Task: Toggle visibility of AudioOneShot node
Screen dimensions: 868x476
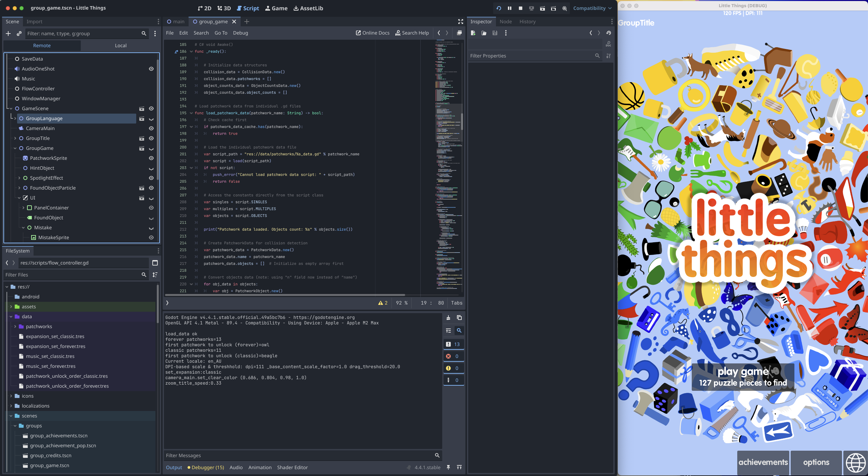Action: click(151, 69)
